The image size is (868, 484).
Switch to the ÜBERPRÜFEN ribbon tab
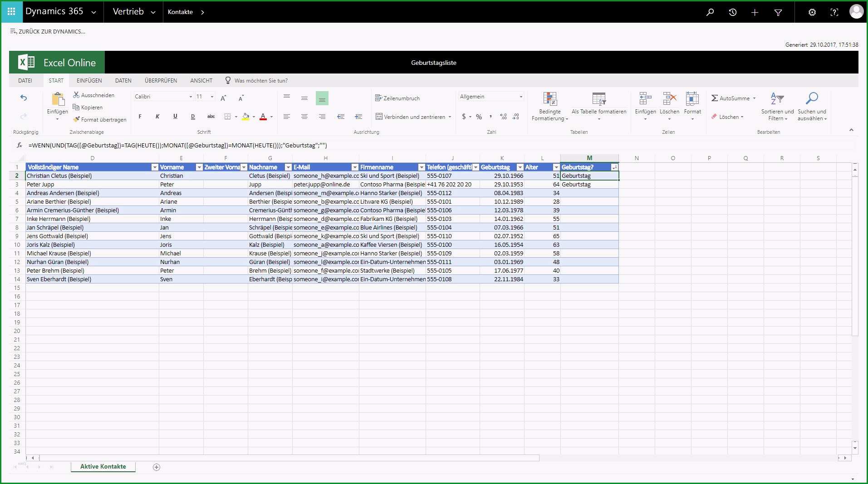(x=161, y=81)
